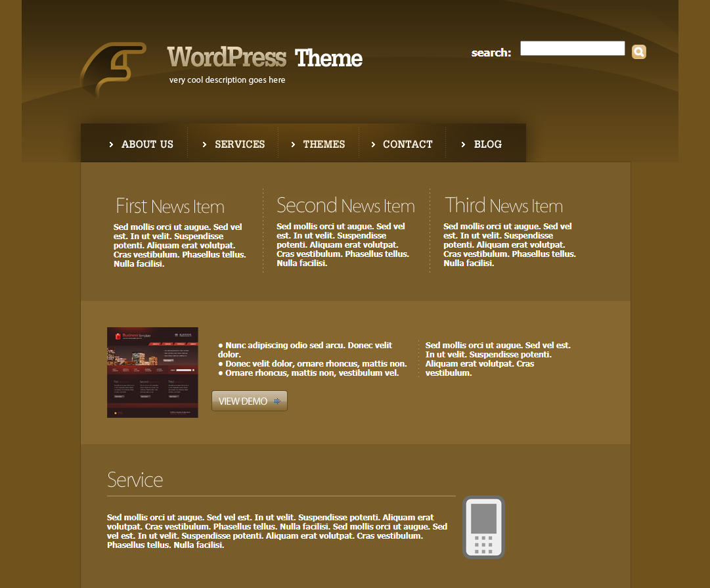710x588 pixels.
Task: Focus the search input field
Action: click(x=572, y=48)
